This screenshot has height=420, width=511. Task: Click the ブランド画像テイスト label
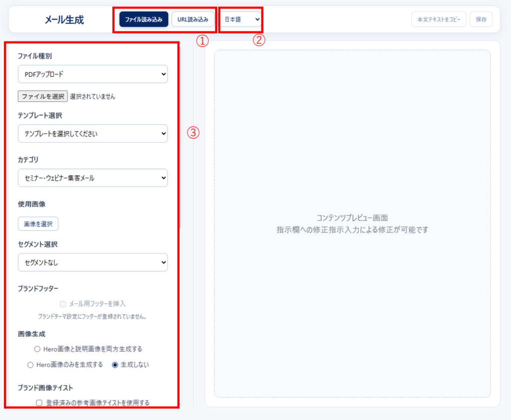click(45, 388)
